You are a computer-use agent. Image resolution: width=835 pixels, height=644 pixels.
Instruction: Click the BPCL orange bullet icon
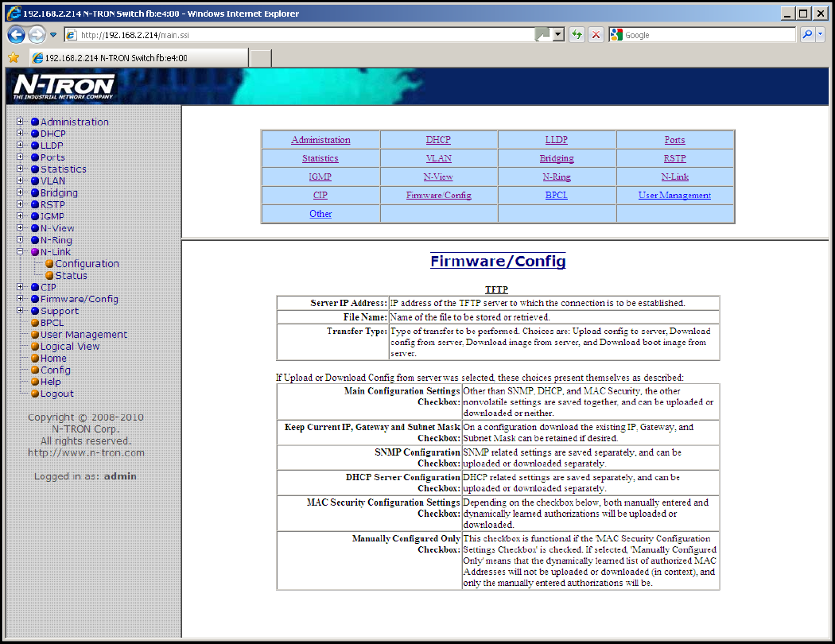click(35, 323)
